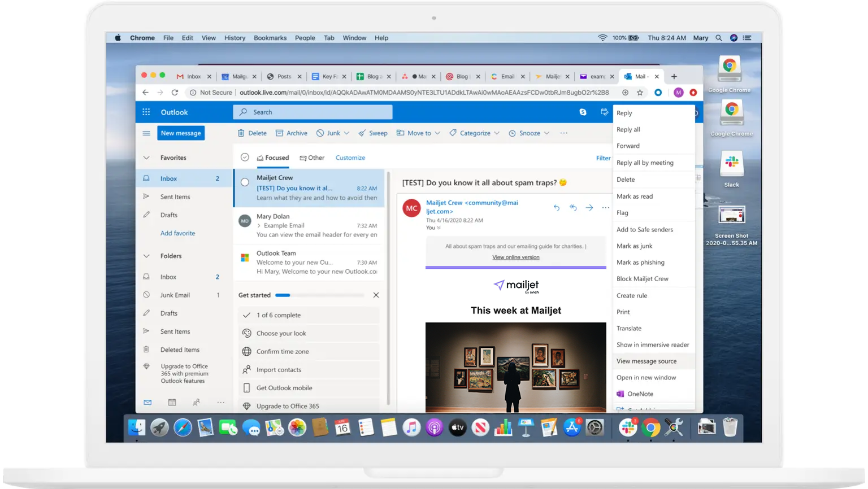Screen dimensions: 868x489
Task: Click the Sweep toolbar button
Action: [373, 133]
